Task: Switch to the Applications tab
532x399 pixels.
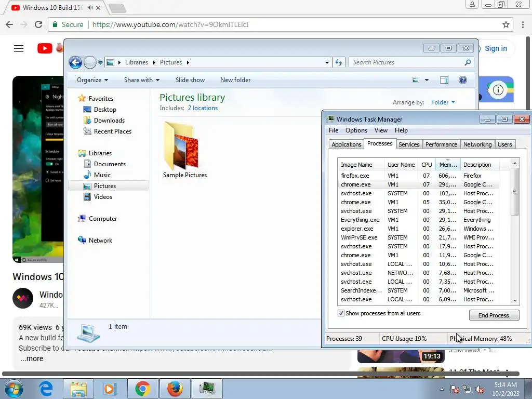Action: (x=346, y=144)
